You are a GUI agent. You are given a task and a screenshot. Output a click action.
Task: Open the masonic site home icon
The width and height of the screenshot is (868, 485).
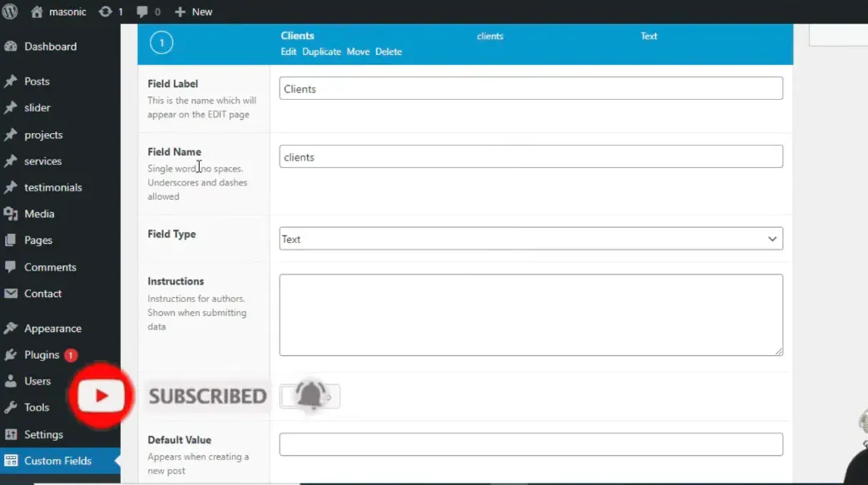37,12
